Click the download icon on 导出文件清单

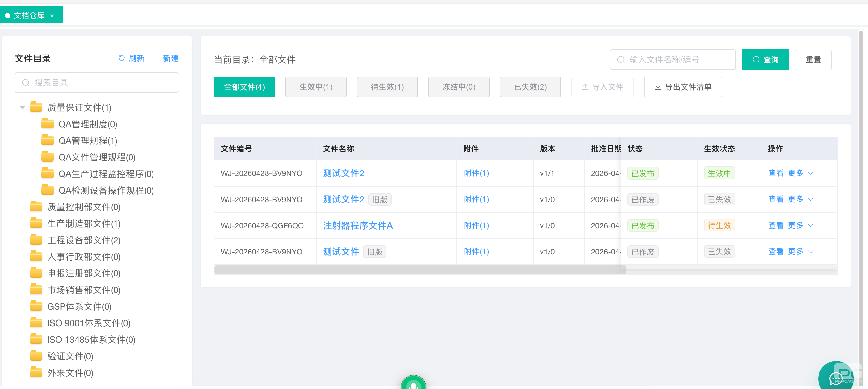(x=657, y=87)
